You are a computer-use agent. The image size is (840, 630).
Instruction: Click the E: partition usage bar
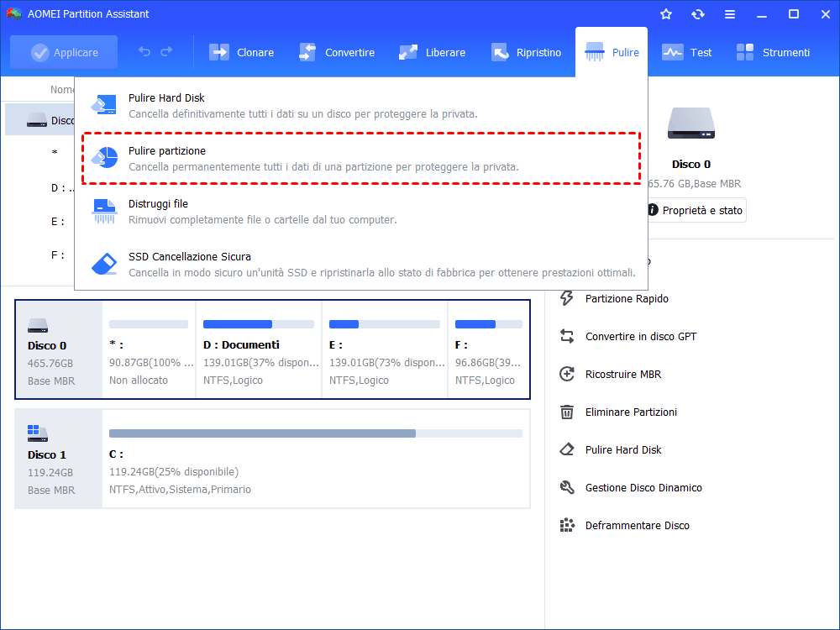coord(384,324)
